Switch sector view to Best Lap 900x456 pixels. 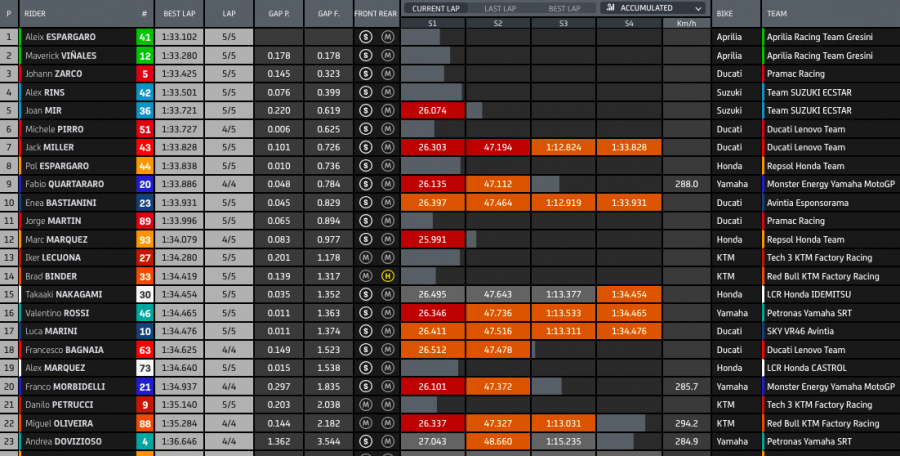563,8
